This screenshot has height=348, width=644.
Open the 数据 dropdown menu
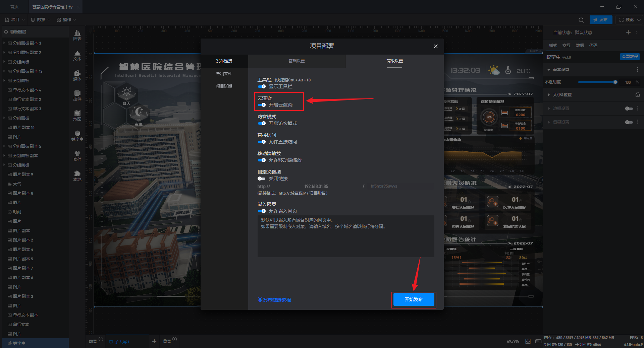41,20
